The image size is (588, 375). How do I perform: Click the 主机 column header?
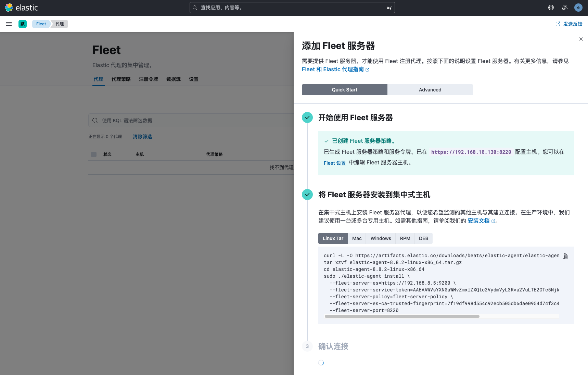tap(140, 154)
